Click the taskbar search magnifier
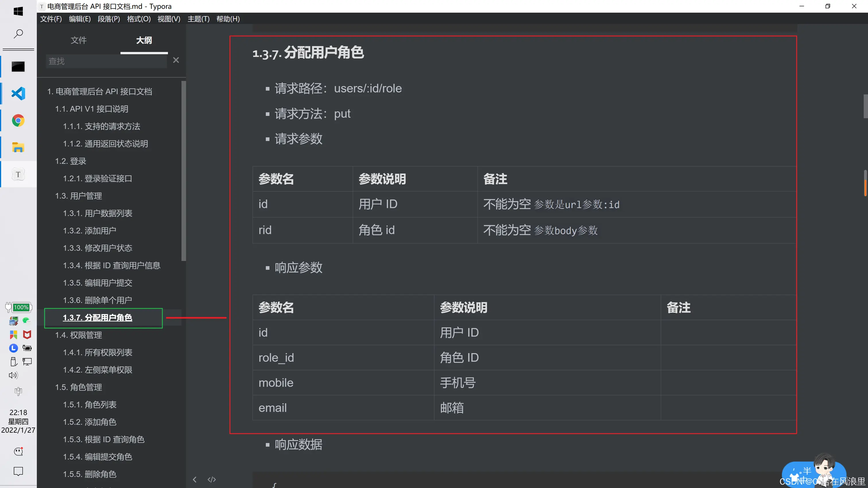The image size is (868, 488). pyautogui.click(x=18, y=34)
